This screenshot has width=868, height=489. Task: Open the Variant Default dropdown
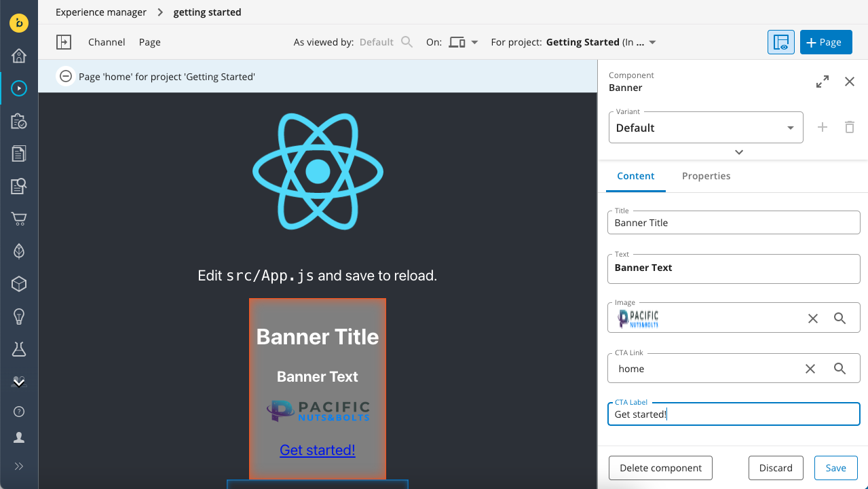tap(706, 128)
